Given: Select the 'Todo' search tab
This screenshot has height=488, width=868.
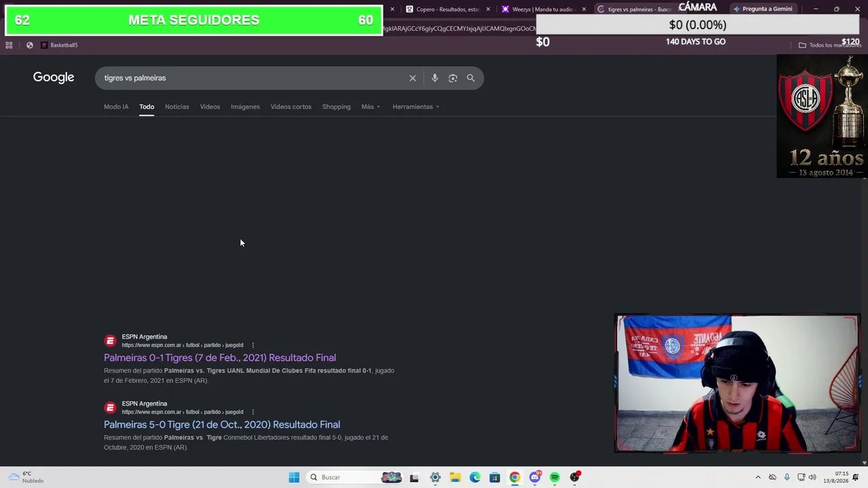Looking at the screenshot, I should click(146, 107).
